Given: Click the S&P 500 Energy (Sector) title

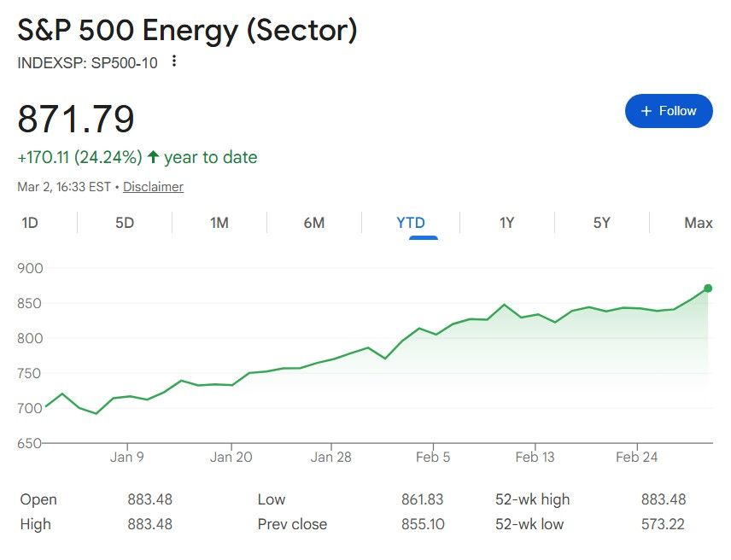Looking at the screenshot, I should [x=187, y=31].
